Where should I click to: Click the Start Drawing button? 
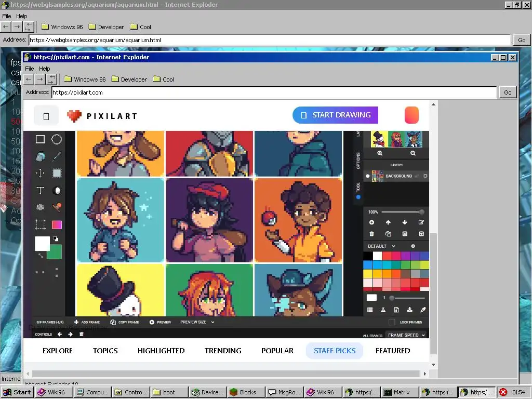pyautogui.click(x=335, y=115)
